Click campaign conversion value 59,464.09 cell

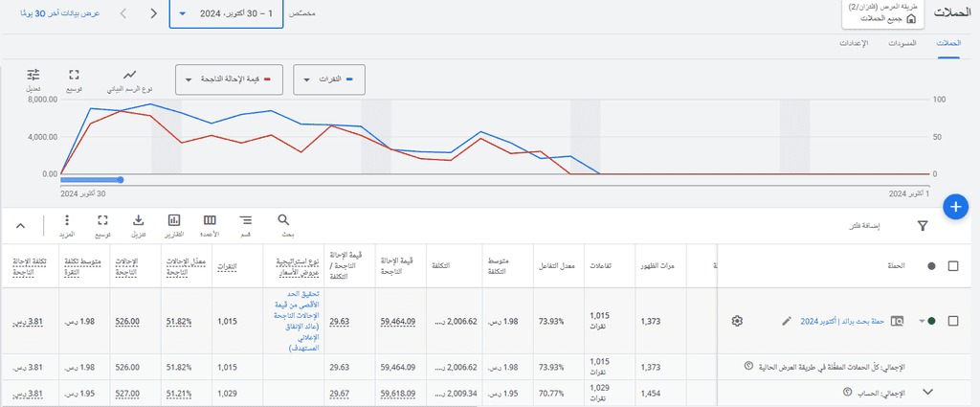coord(398,322)
